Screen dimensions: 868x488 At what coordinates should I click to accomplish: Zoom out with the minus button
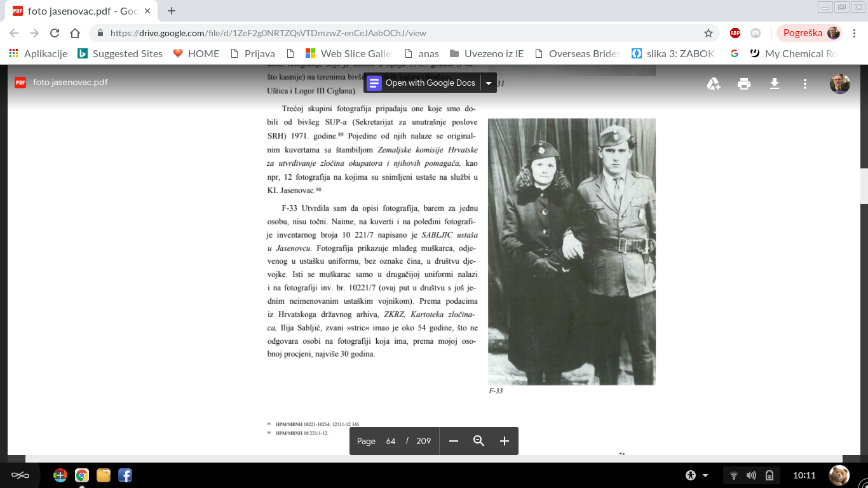[x=454, y=441]
